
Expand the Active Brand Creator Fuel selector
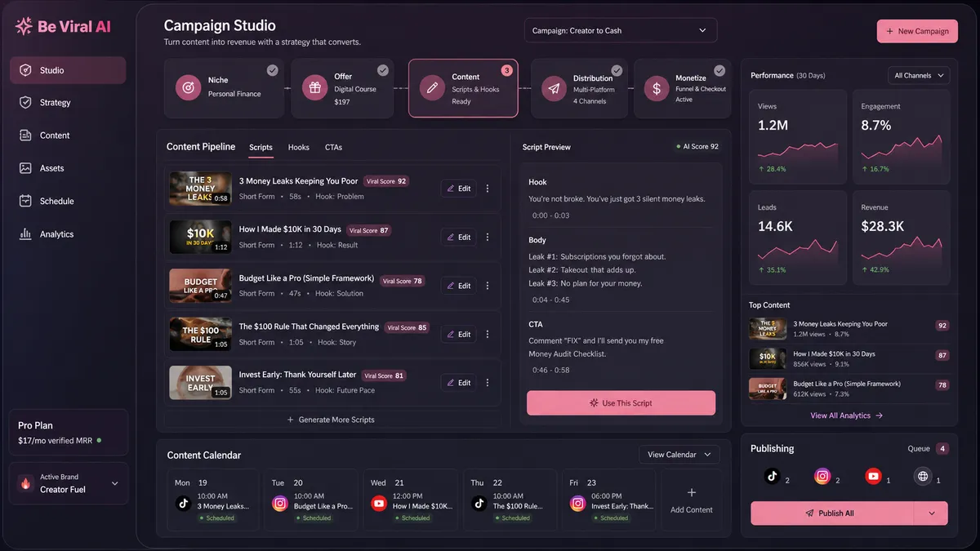click(69, 483)
